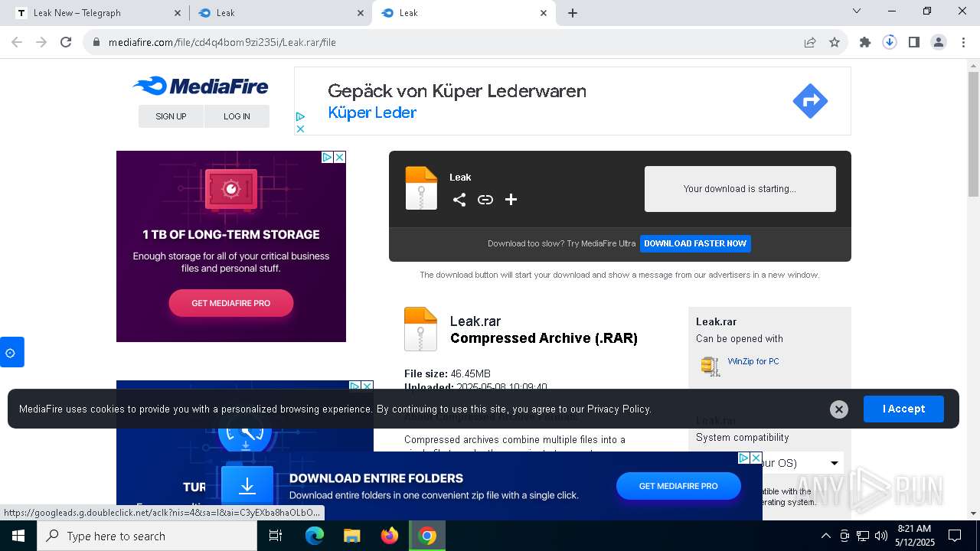Viewport: 980px width, 551px height.
Task: Click the page vertical scrollbar
Action: pyautogui.click(x=973, y=134)
